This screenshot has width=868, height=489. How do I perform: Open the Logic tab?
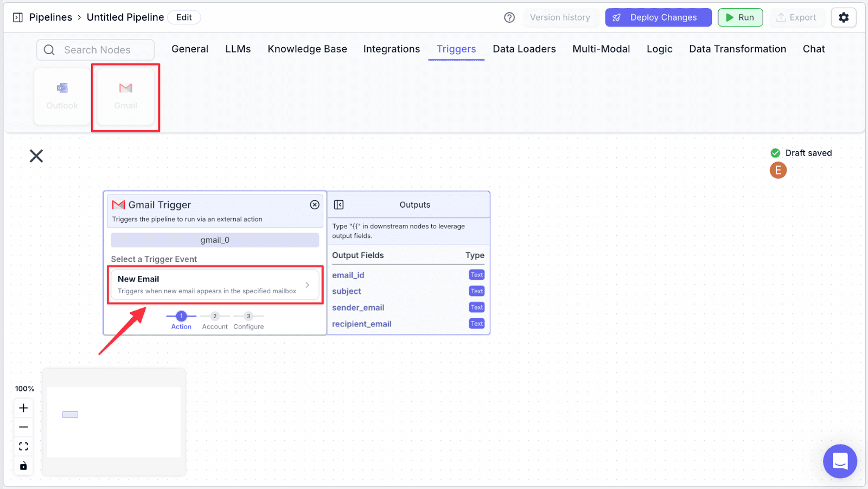point(660,49)
